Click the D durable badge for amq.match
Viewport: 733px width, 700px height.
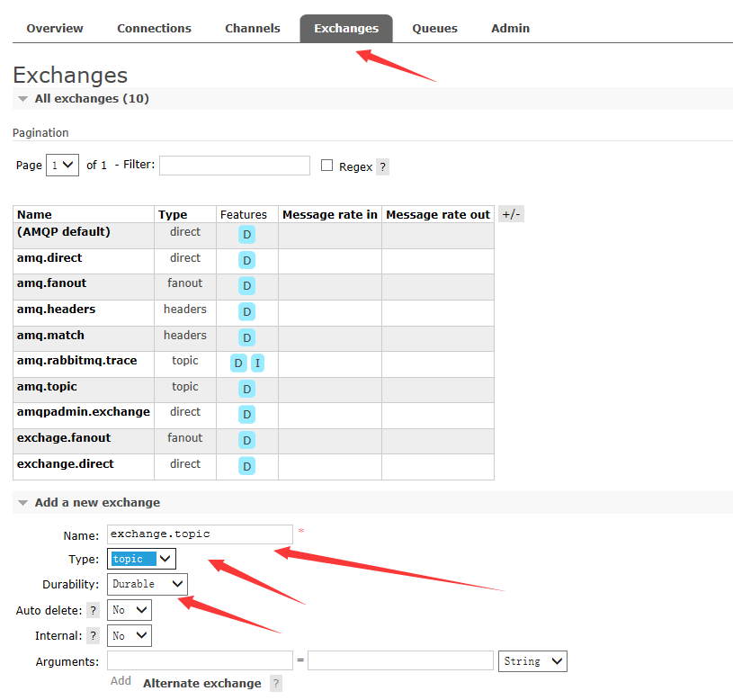pyautogui.click(x=246, y=337)
